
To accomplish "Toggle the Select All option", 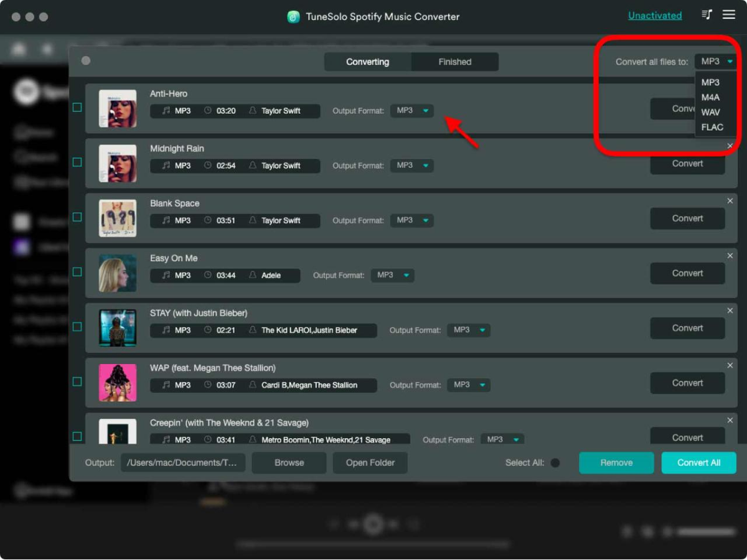I will (x=555, y=462).
